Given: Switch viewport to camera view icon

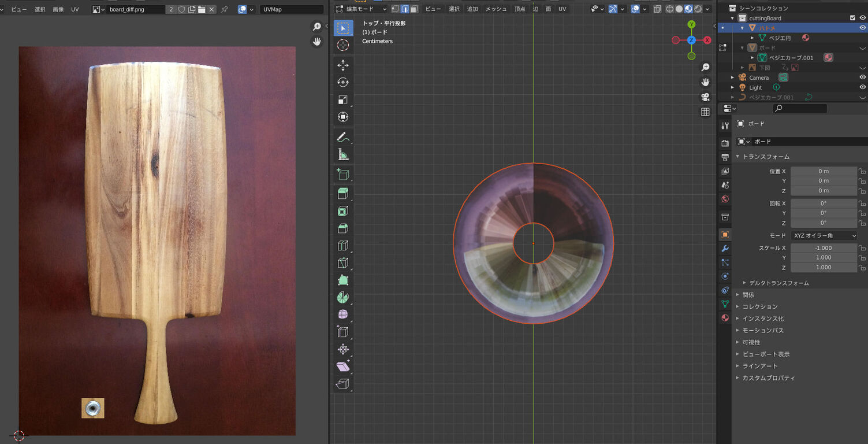Looking at the screenshot, I should (x=705, y=97).
